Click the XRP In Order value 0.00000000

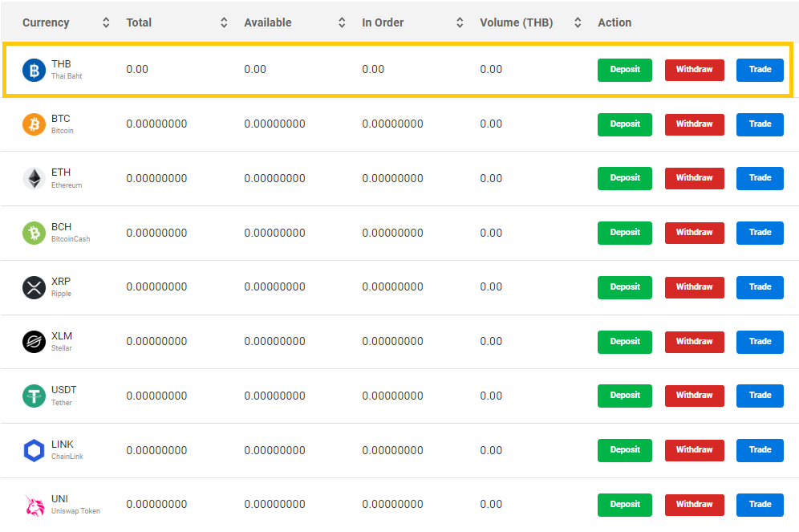coord(392,287)
